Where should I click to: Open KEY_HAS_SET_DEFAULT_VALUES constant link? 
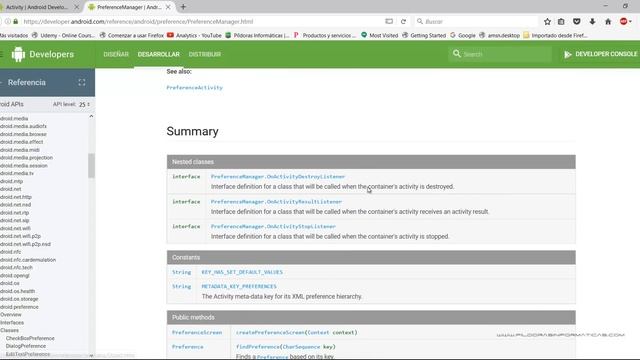(x=242, y=272)
